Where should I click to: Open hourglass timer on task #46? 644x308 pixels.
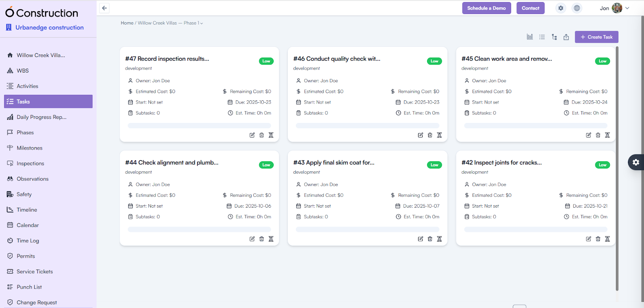pyautogui.click(x=439, y=135)
